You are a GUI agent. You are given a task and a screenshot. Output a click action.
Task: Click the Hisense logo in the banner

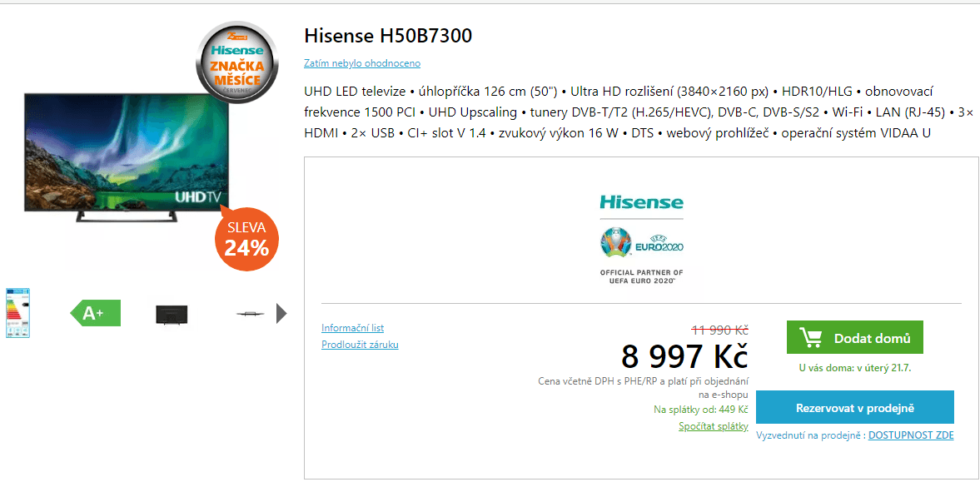(x=641, y=202)
